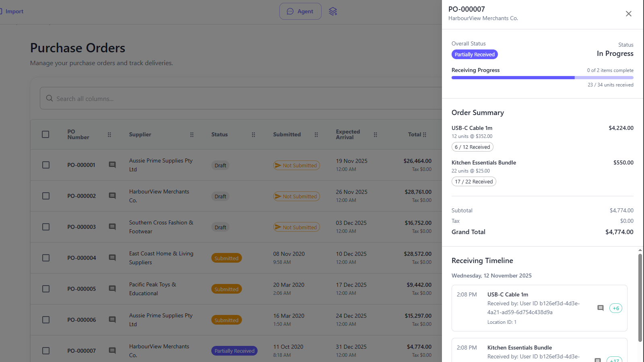This screenshot has width=644, height=362.
Task: Check the box for PO-000006
Action: click(x=46, y=320)
